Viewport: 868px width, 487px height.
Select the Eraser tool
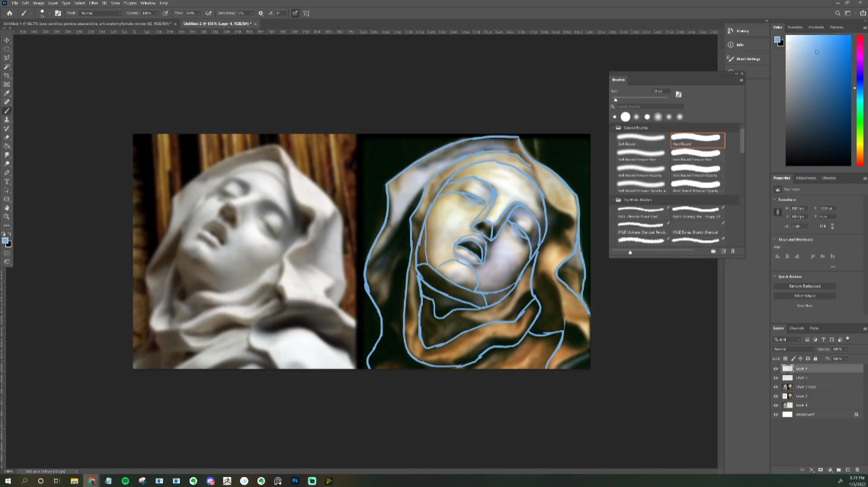[7, 138]
